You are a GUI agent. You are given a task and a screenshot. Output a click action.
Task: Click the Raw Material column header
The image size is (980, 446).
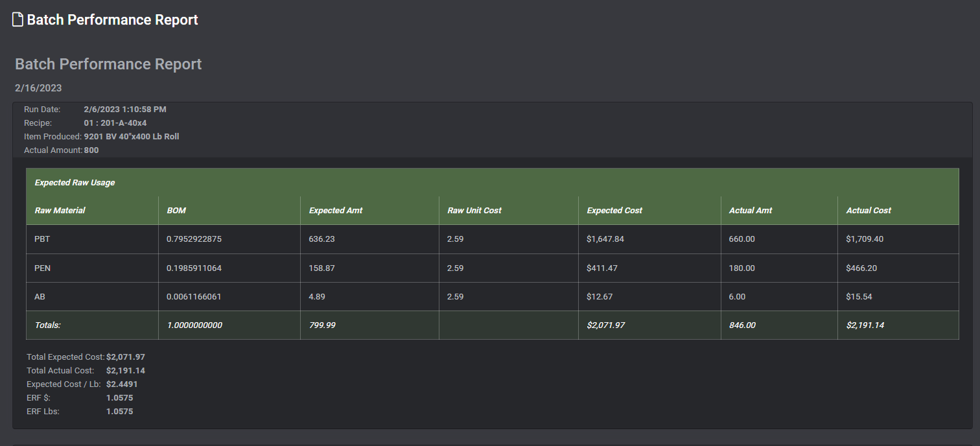60,211
